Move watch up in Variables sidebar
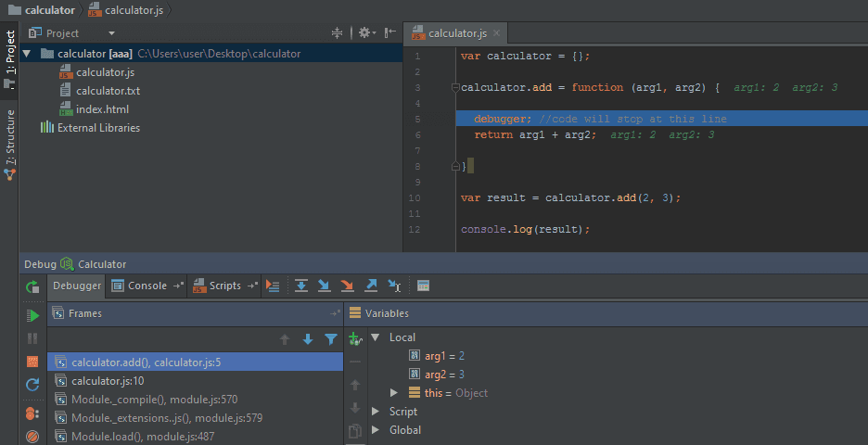868x445 pixels. (x=355, y=385)
